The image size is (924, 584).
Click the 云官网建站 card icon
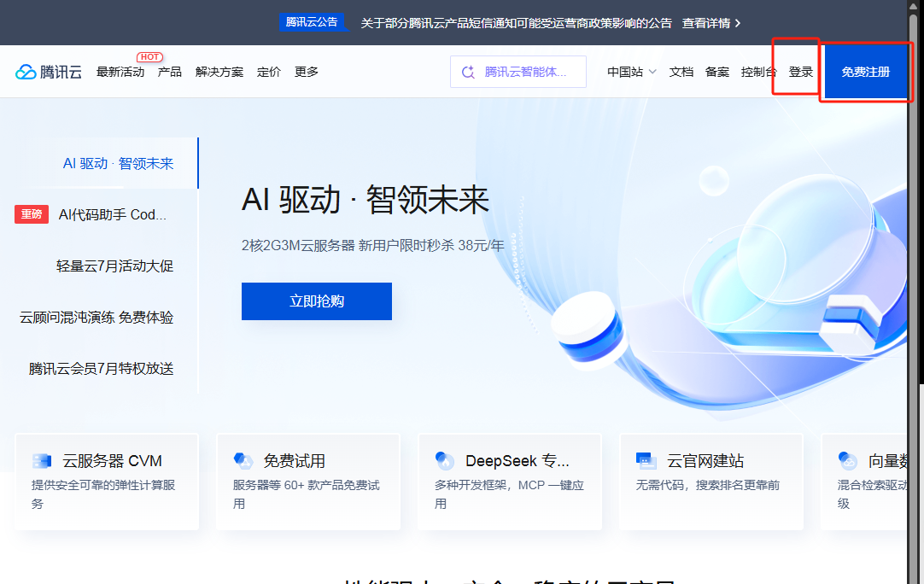pyautogui.click(x=646, y=461)
